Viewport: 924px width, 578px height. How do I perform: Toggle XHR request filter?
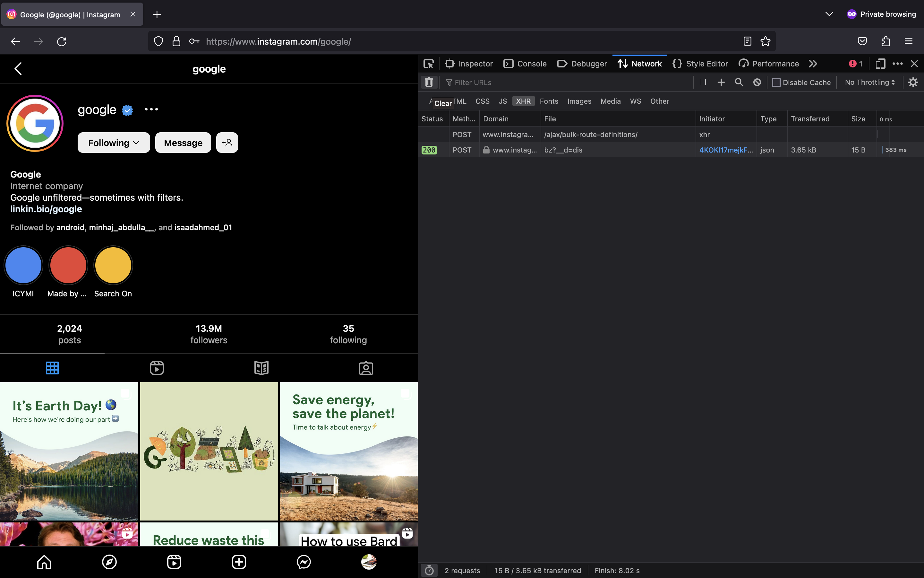[523, 101]
